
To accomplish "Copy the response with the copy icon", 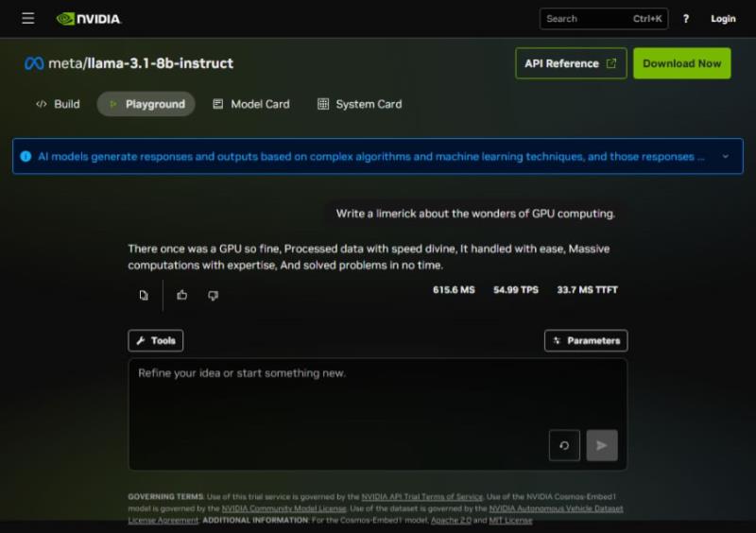I will tap(144, 295).
